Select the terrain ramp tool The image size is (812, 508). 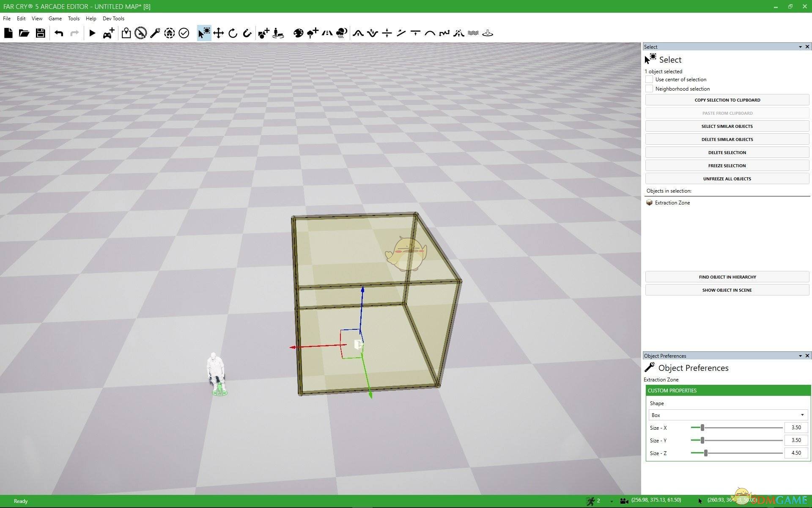[x=401, y=33]
